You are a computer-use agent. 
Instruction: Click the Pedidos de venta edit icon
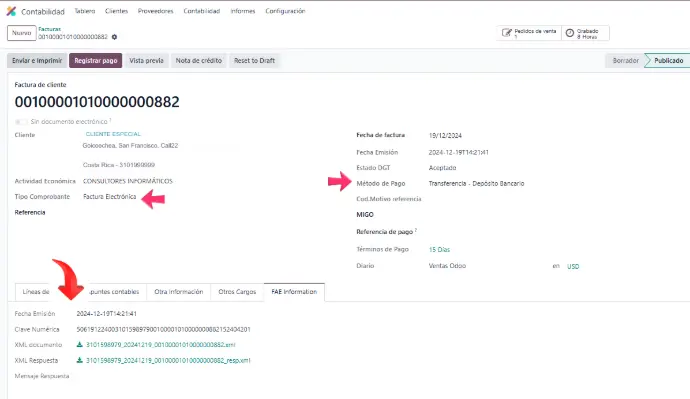507,33
